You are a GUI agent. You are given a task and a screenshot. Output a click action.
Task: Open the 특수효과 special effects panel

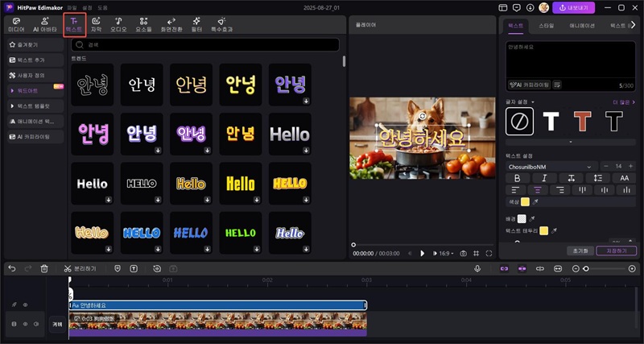pyautogui.click(x=222, y=25)
